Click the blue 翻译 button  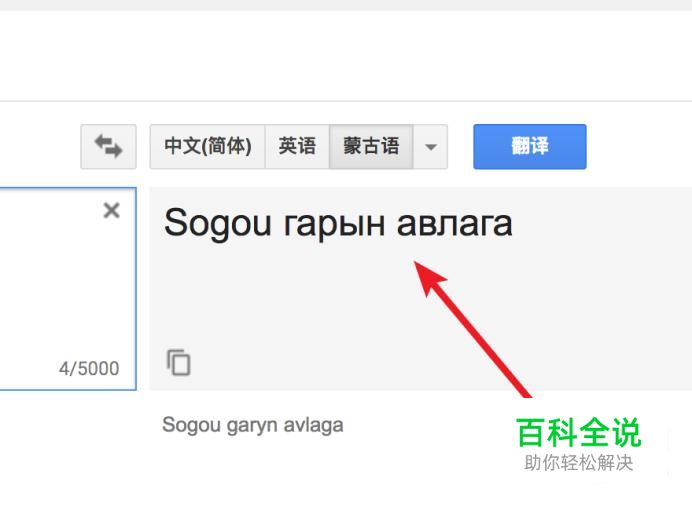click(x=530, y=146)
